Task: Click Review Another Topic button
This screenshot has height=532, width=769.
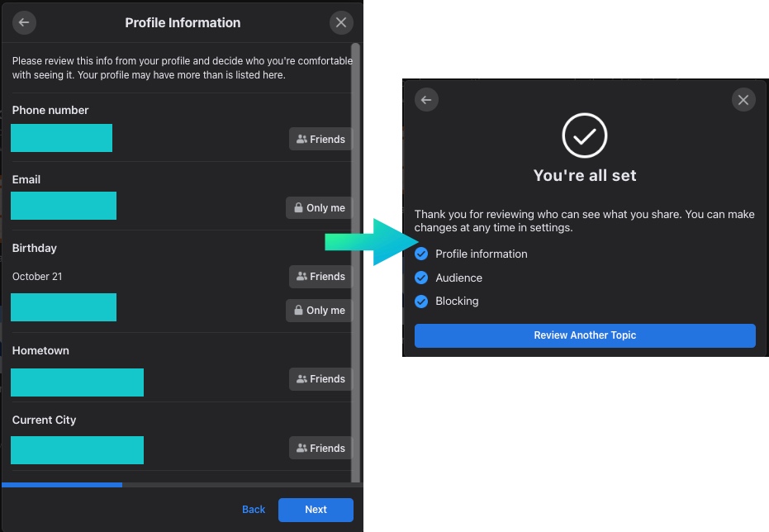Action: click(585, 335)
